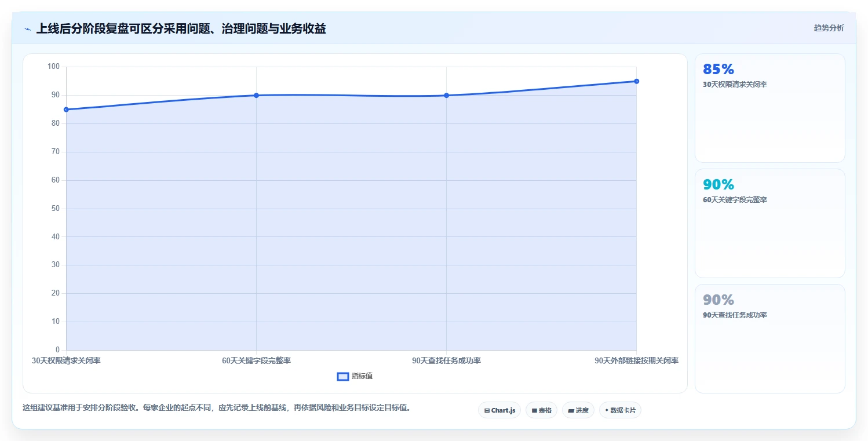This screenshot has height=441, width=868.
Task: Click the 90天查找任务成功率 x-axis label
Action: [446, 360]
